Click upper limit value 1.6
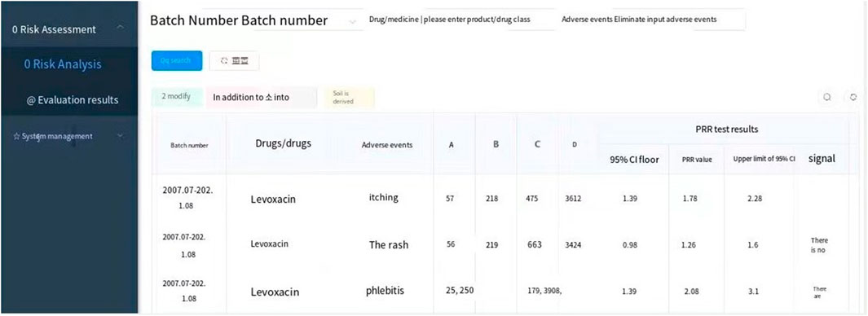The height and width of the screenshot is (316, 868). click(x=752, y=244)
